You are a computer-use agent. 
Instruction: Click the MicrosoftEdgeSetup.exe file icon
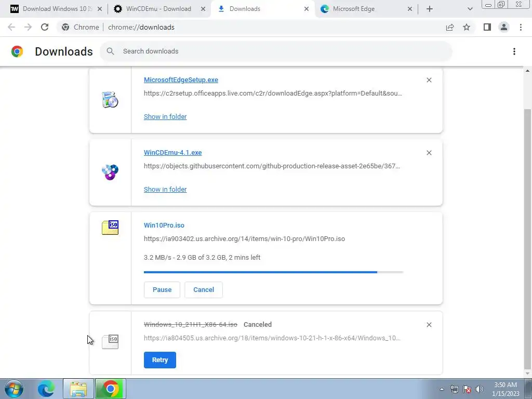(x=110, y=100)
